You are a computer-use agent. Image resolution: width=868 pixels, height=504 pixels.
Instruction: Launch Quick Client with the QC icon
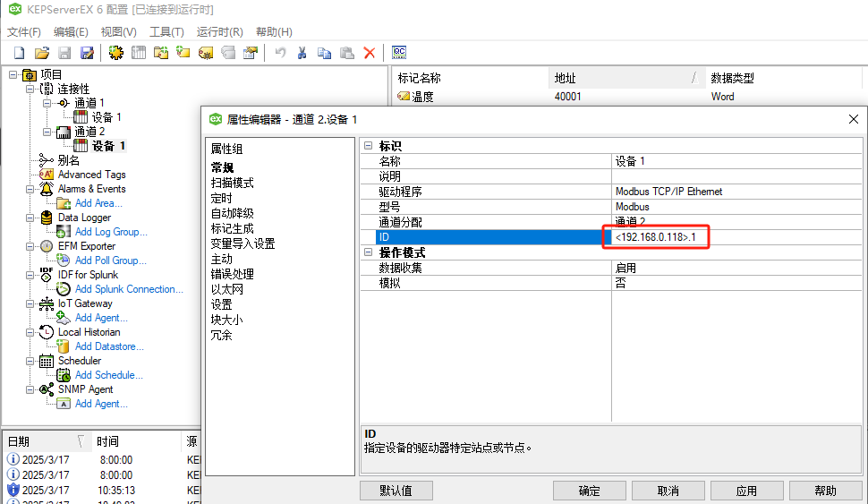click(399, 53)
